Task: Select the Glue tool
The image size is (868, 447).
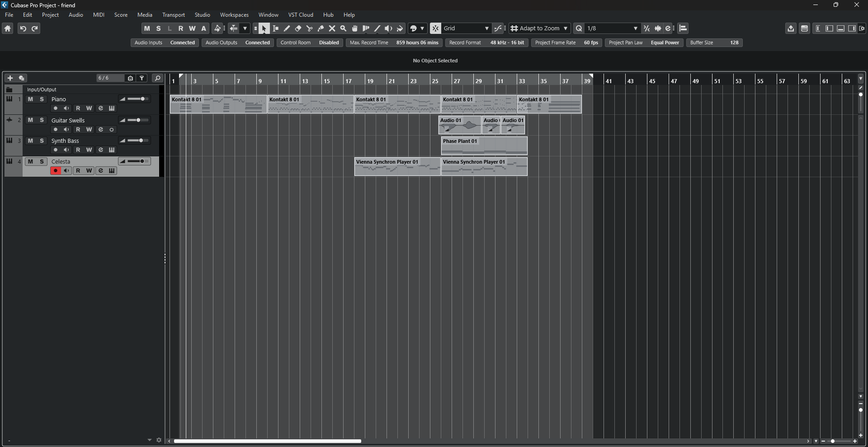Action: point(321,28)
